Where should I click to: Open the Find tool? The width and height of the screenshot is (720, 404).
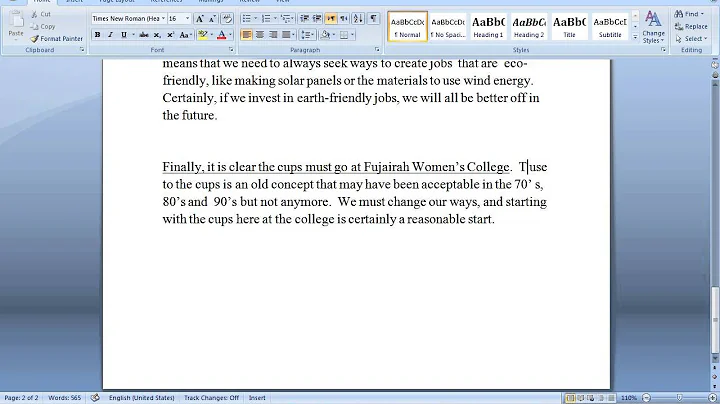(689, 14)
